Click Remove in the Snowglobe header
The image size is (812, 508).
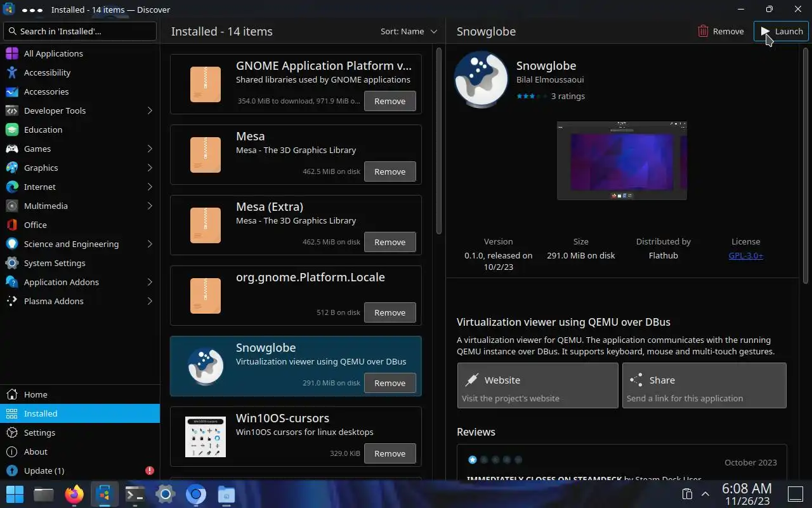(x=721, y=31)
